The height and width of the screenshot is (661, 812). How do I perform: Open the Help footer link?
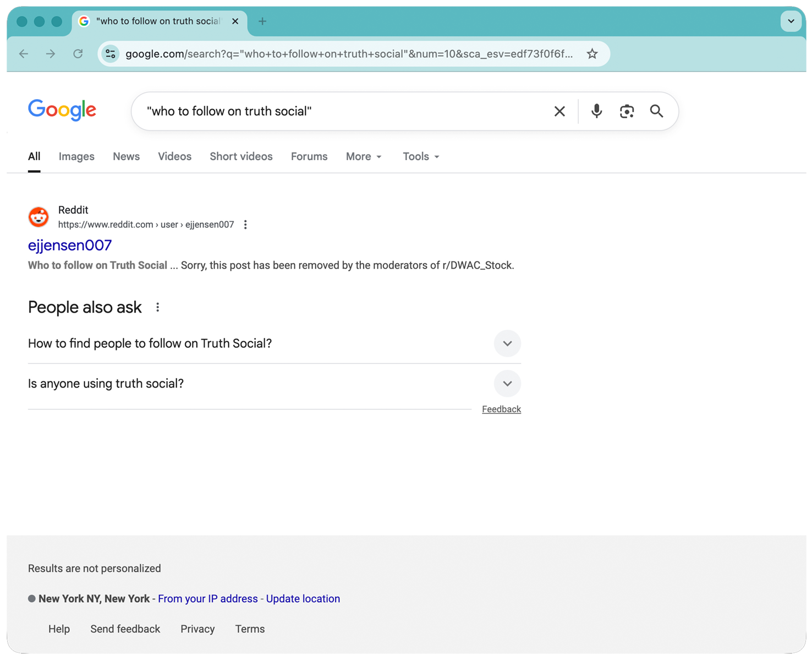coord(59,629)
